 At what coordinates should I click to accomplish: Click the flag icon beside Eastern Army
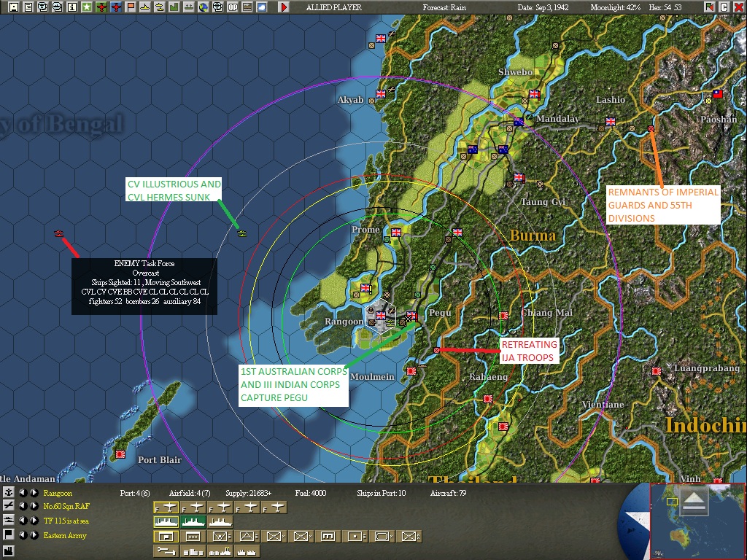8,534
